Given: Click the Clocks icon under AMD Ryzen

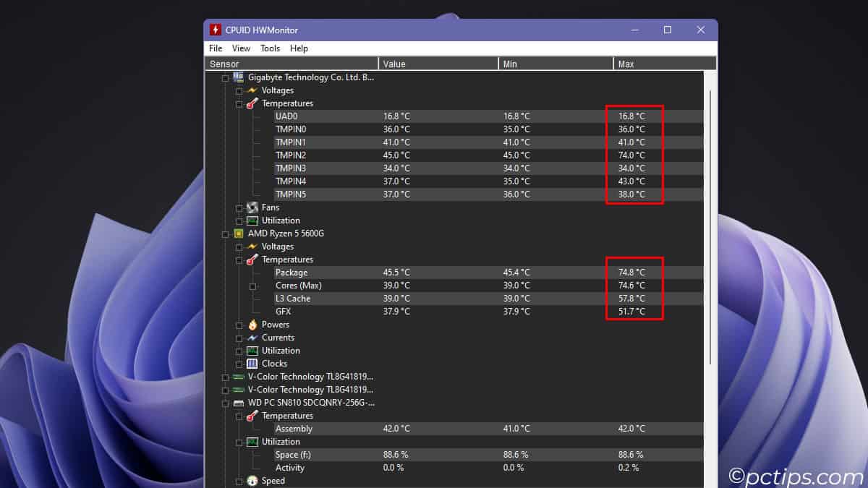Looking at the screenshot, I should click(252, 364).
